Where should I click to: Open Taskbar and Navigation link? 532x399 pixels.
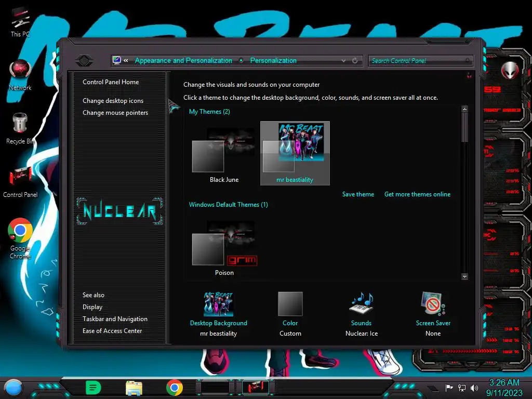115,319
